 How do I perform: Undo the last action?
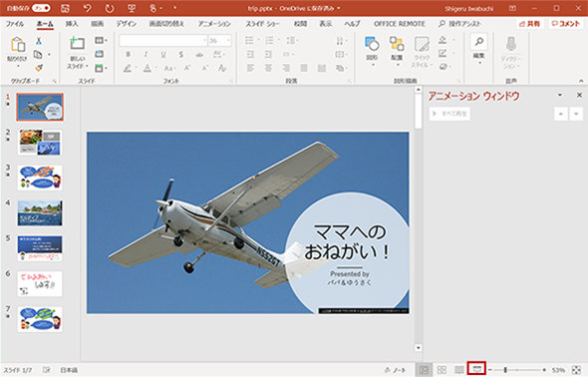[x=88, y=8]
